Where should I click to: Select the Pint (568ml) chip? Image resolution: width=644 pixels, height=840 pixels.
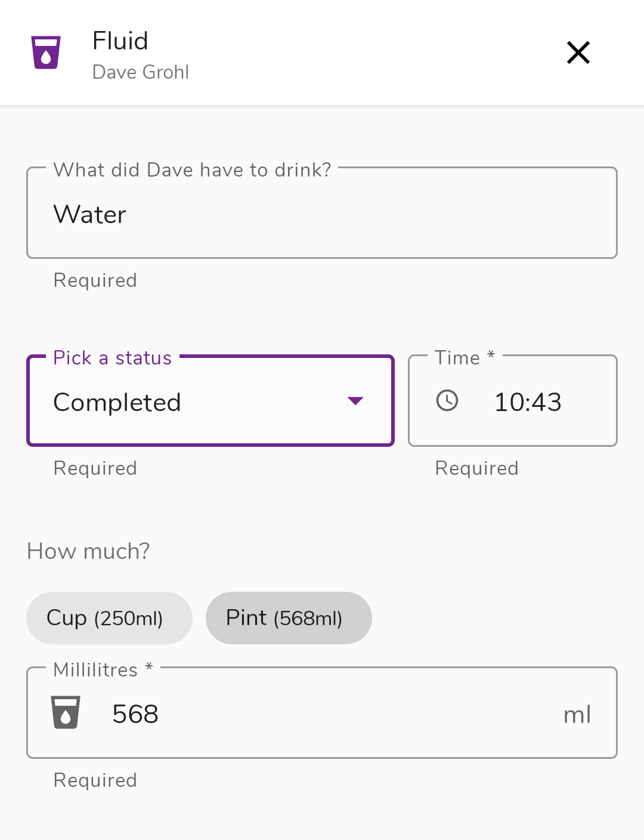[289, 618]
